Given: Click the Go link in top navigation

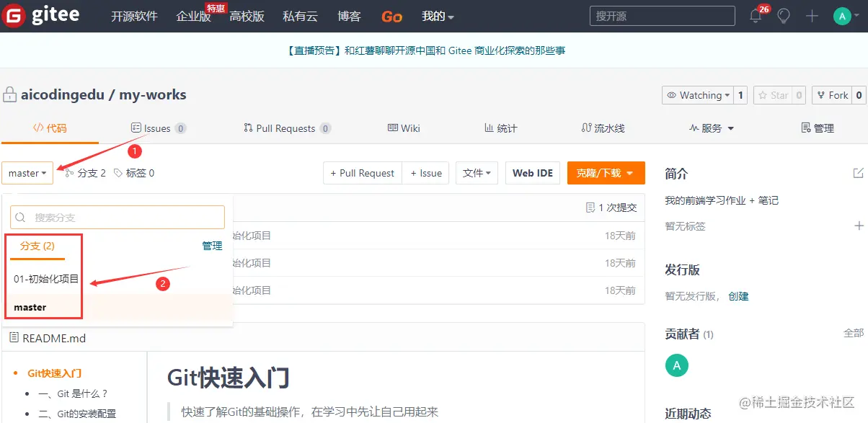Looking at the screenshot, I should click(391, 16).
